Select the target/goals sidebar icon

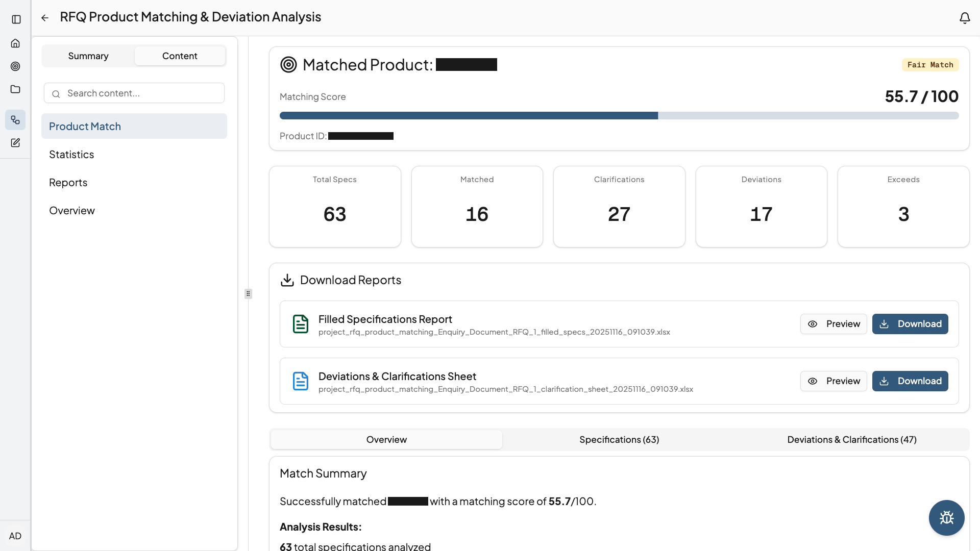pyautogui.click(x=15, y=66)
